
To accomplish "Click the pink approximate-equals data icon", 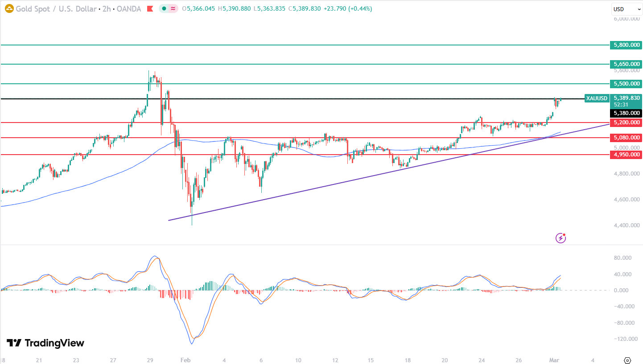I will pyautogui.click(x=173, y=9).
